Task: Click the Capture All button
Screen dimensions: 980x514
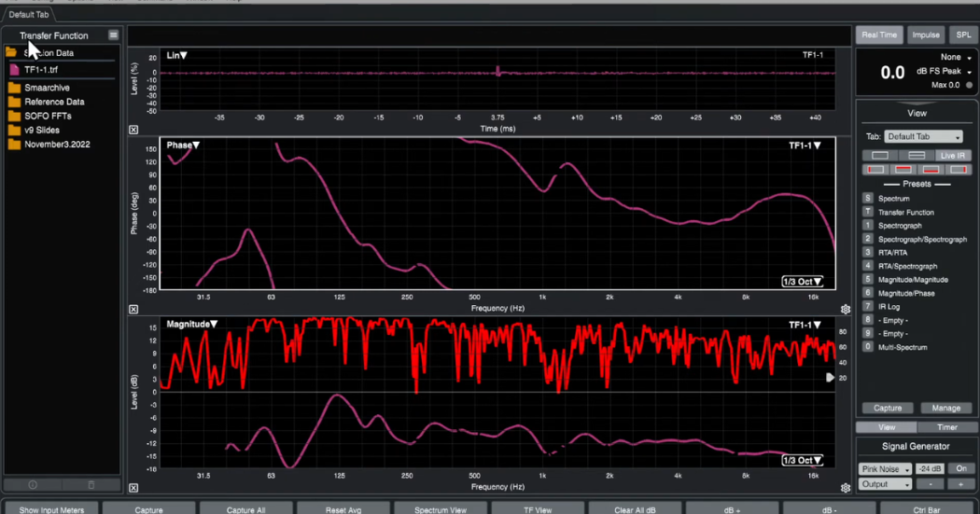Action: [x=245, y=508]
